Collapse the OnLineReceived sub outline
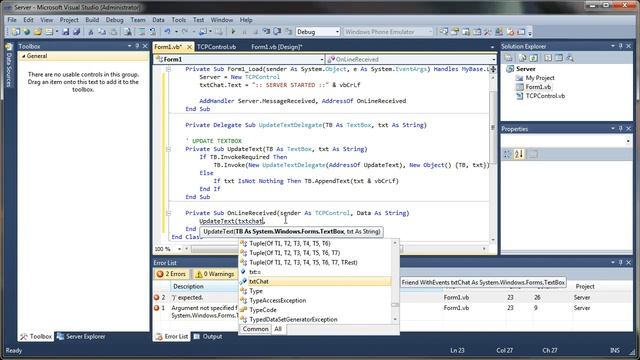 click(x=168, y=213)
